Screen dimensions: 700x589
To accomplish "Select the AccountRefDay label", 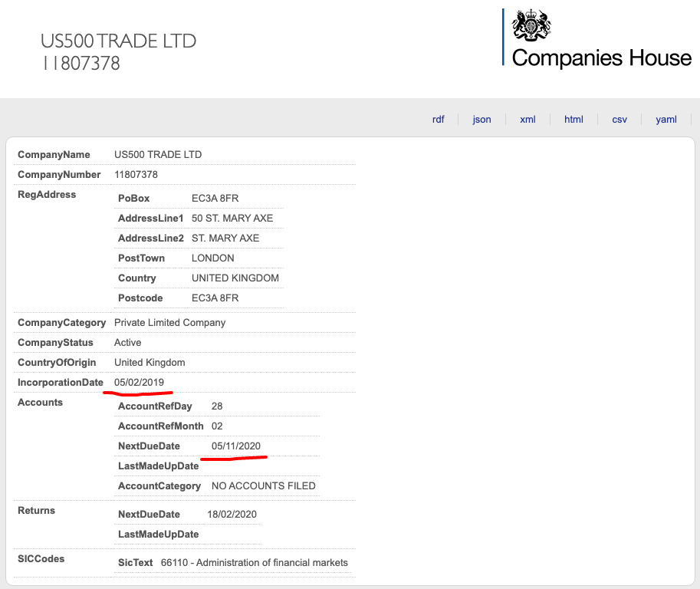I will pyautogui.click(x=155, y=406).
